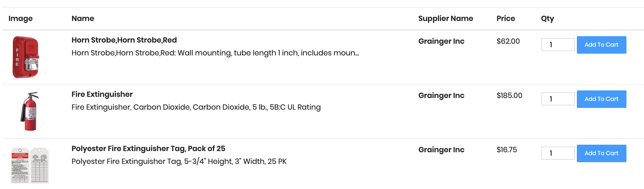Open the Horn Strobe,Horn Strobe,Red product title
The height and width of the screenshot is (189, 644).
coord(124,40)
